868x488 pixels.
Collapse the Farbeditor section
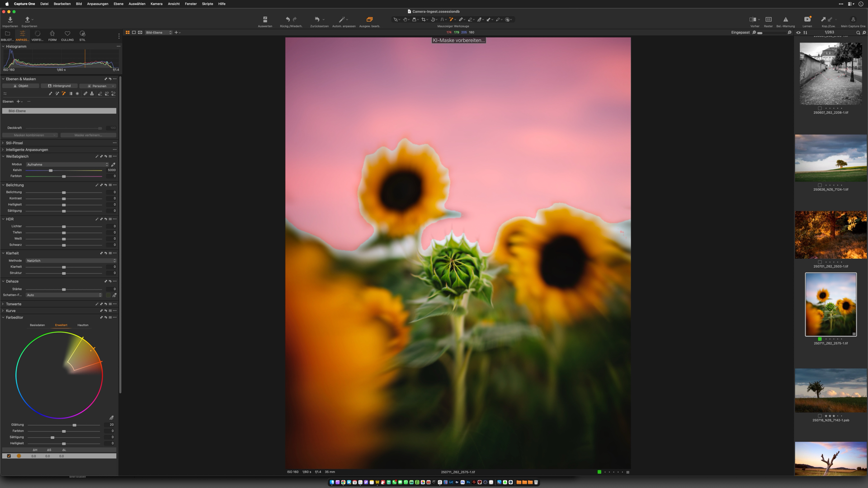click(x=4, y=318)
